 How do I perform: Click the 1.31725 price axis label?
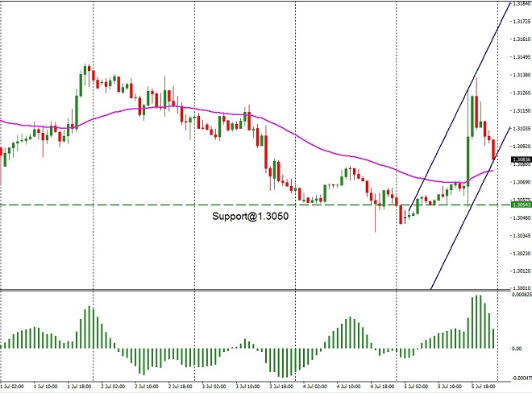coord(522,22)
